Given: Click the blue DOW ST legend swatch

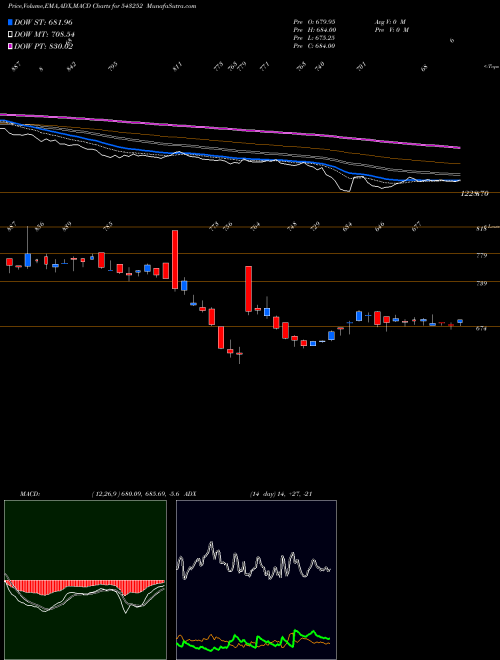Looking at the screenshot, I should [10, 22].
